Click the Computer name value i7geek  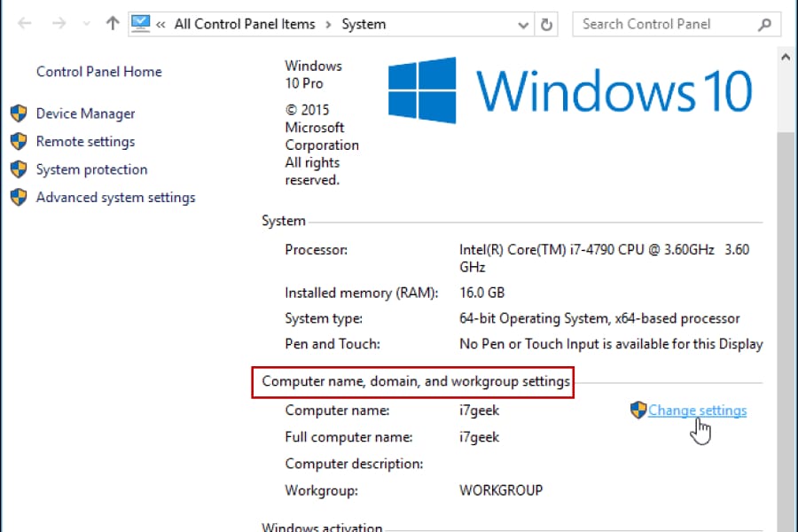click(480, 411)
